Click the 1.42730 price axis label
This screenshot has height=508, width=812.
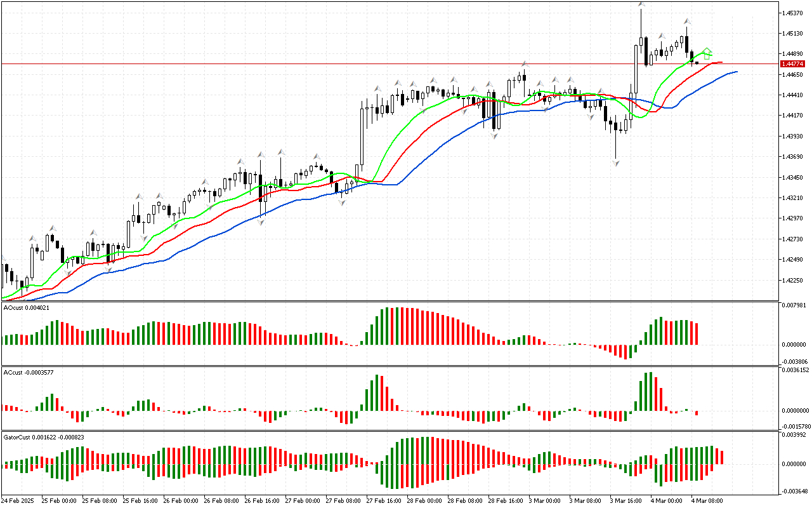coord(793,239)
